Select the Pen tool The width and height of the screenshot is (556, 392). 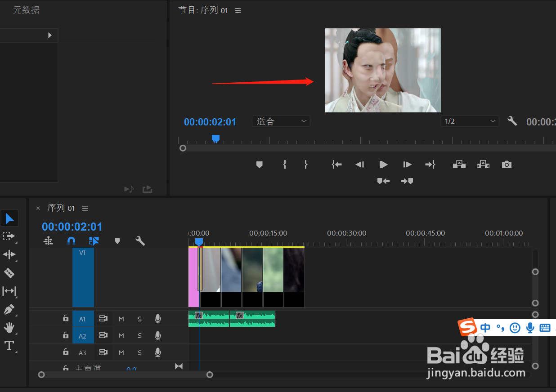click(x=9, y=309)
